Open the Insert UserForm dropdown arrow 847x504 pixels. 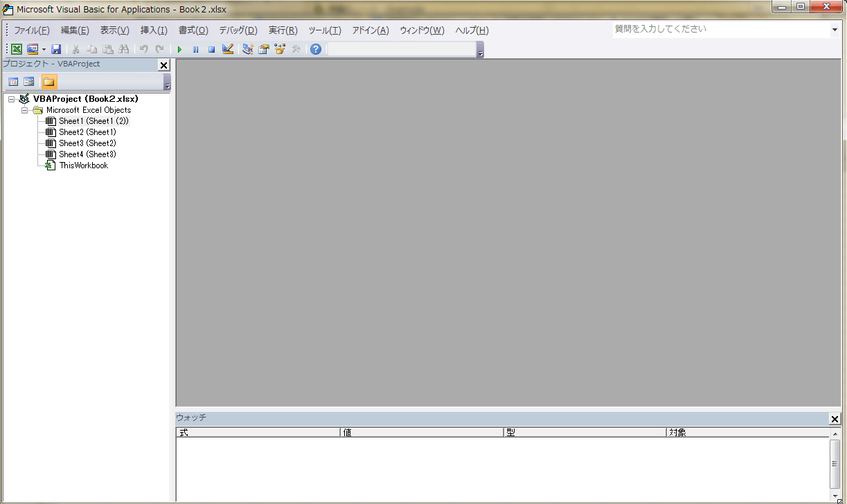pos(44,49)
